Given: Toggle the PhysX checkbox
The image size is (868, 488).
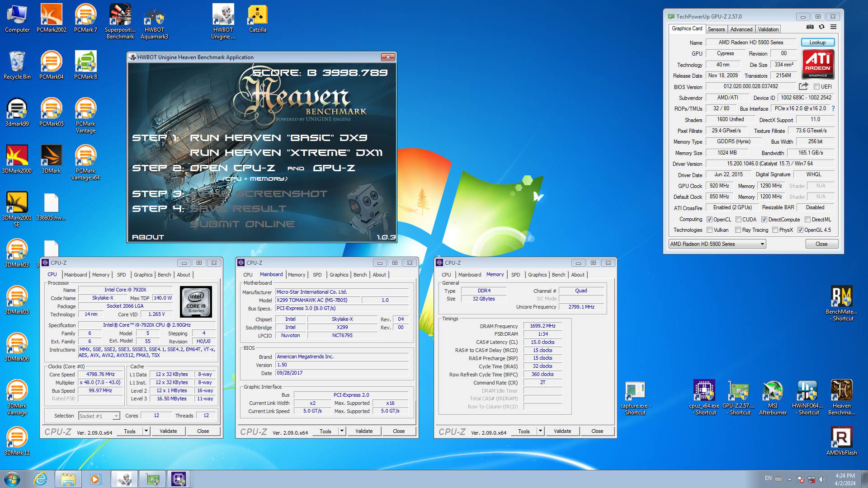Looking at the screenshot, I should click(x=775, y=230).
